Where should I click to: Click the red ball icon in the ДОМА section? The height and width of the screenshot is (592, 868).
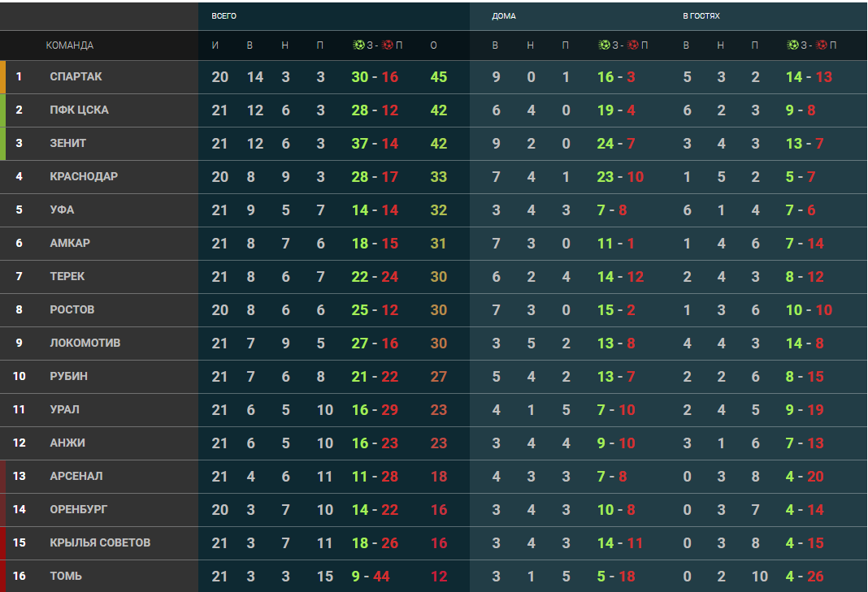[x=633, y=45]
